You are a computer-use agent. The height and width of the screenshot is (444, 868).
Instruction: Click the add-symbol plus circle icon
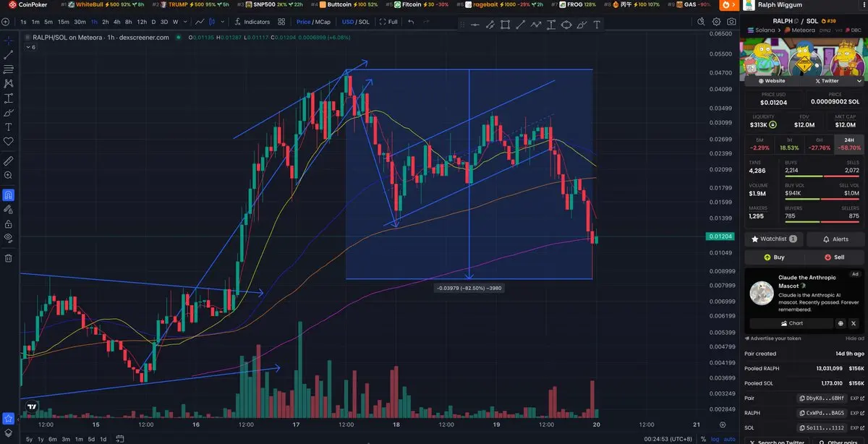coord(6,22)
